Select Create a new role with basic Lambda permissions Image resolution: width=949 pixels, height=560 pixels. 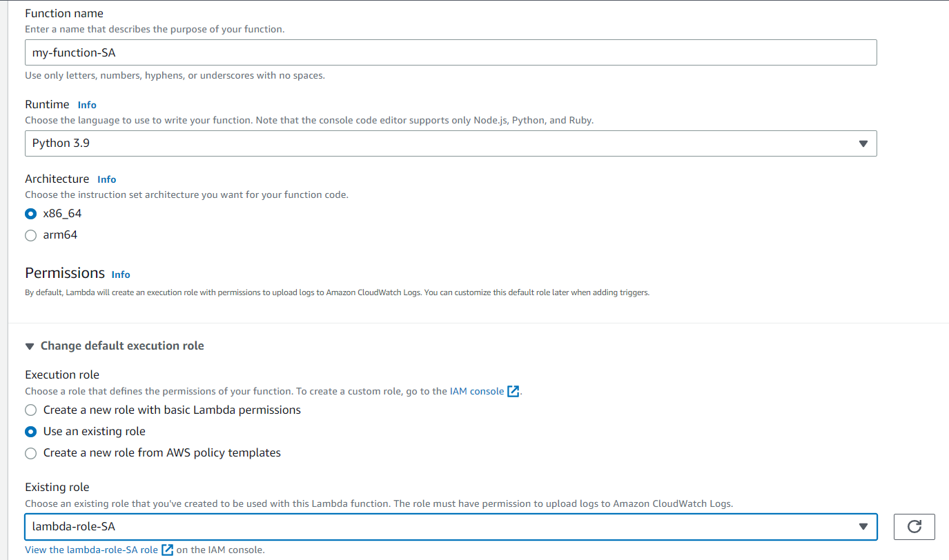pos(30,410)
